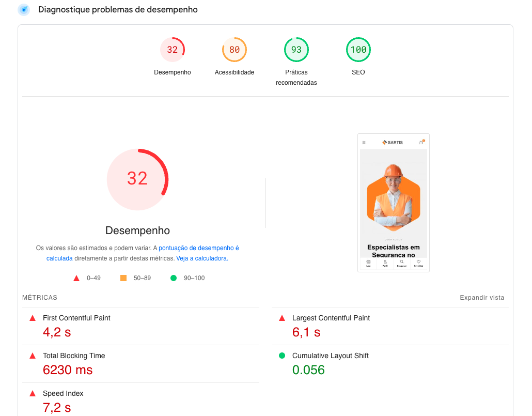Screen dimensions: 532x416
Task: Jump to Acessibilidade via its 80 score gauge
Action: [x=234, y=50]
